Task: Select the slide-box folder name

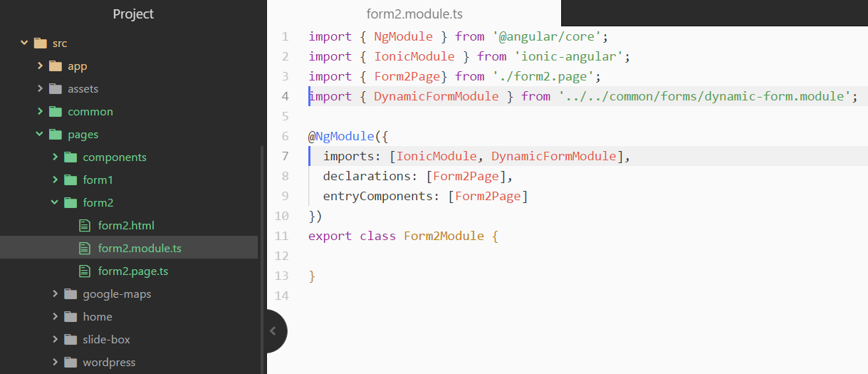Action: (x=106, y=340)
